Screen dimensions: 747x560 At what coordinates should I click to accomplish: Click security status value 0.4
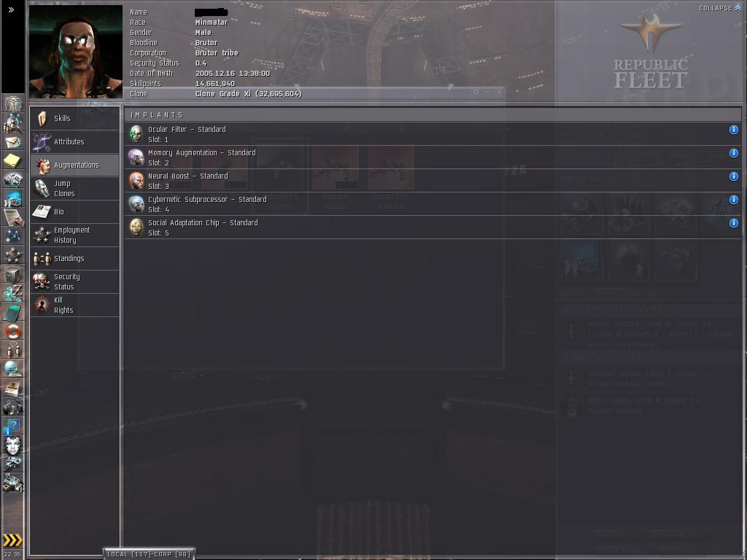(x=201, y=63)
